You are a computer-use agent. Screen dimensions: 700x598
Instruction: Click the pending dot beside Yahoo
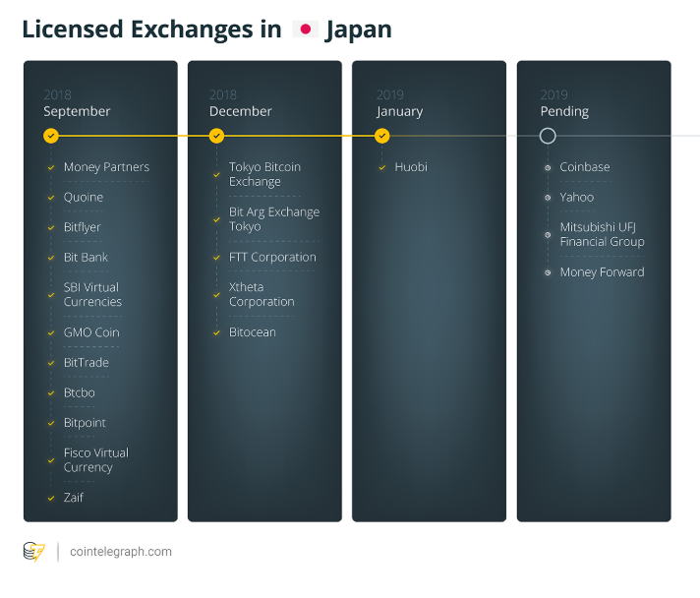point(548,198)
